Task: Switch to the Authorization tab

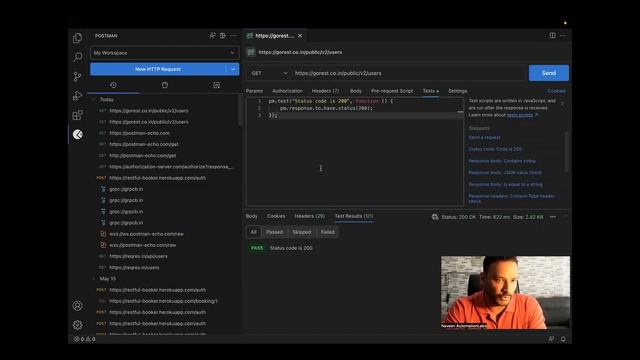Action: click(x=287, y=91)
